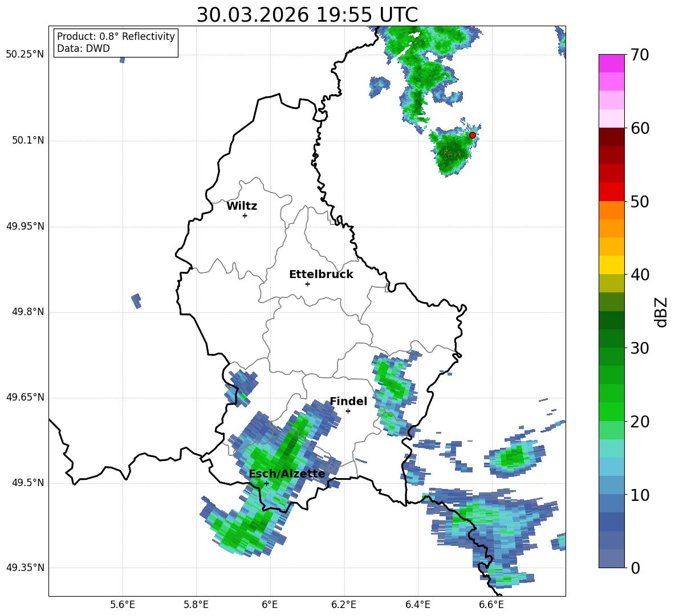Click the colorbar tick value 50
Screen dimensions: 675x616
[x=640, y=202]
